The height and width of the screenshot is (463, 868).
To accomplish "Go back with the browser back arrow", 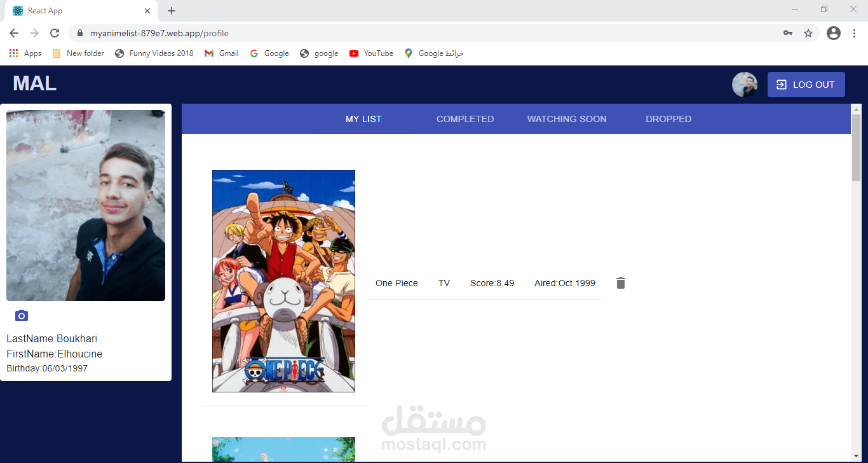I will (x=14, y=33).
